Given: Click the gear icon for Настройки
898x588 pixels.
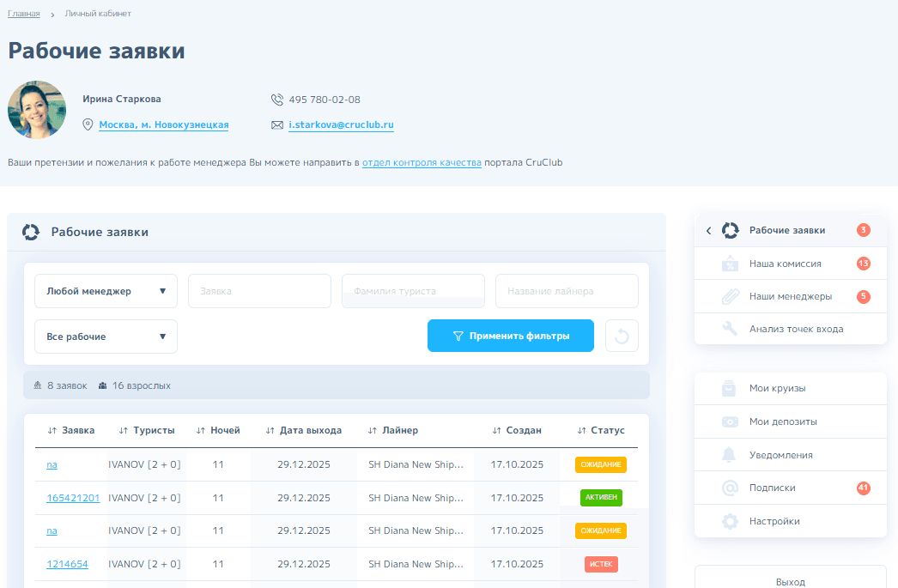Looking at the screenshot, I should tap(730, 521).
